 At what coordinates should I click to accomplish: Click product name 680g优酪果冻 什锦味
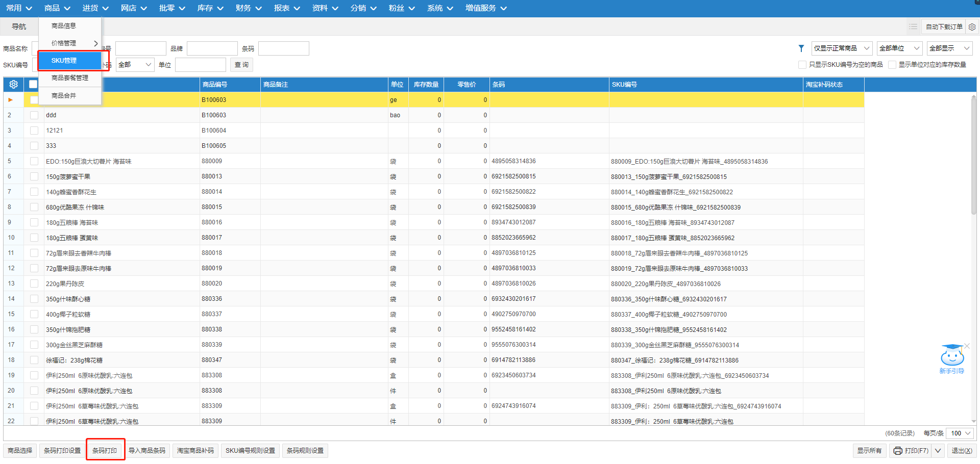[x=75, y=207]
